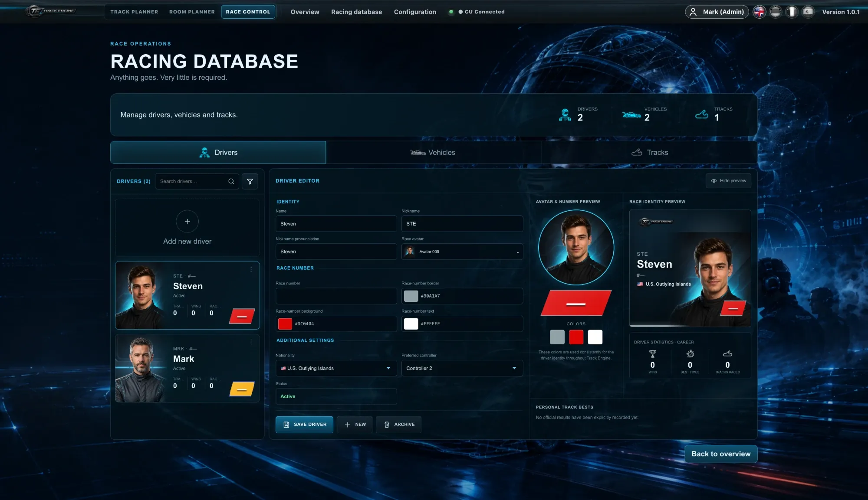Open the driver filter funnel icon
Image resolution: width=868 pixels, height=500 pixels.
[x=250, y=181]
